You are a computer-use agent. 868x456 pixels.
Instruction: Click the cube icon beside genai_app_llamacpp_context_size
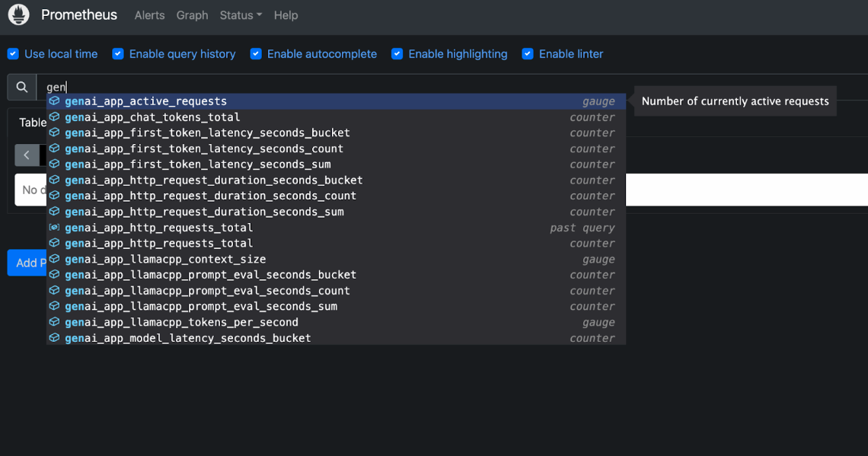click(x=54, y=260)
